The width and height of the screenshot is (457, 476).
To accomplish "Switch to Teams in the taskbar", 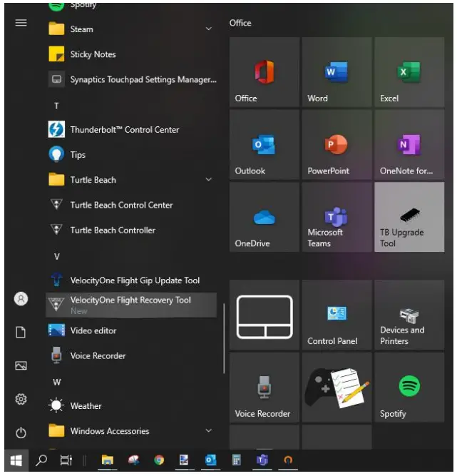I will (x=262, y=461).
